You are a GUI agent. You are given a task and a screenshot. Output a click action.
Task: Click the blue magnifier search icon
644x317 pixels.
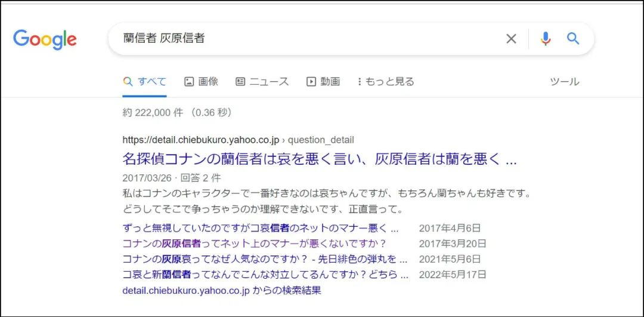pos(573,39)
